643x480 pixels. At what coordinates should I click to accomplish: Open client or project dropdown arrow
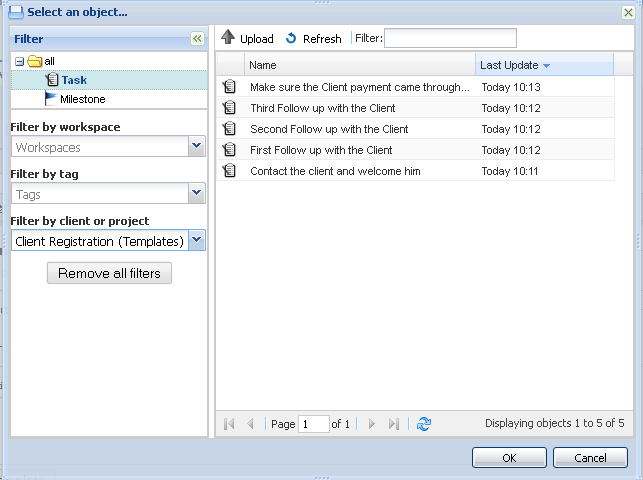[197, 240]
